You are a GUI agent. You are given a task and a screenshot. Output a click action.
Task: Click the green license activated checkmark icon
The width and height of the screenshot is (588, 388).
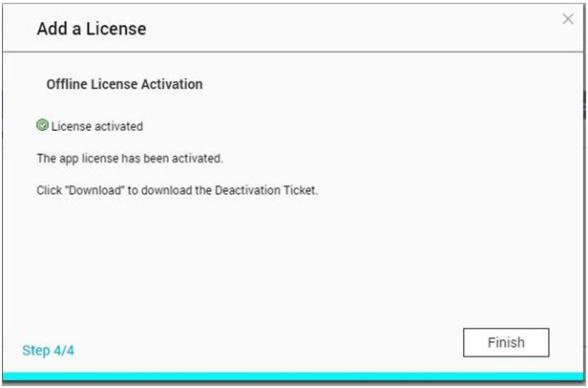[42, 125]
